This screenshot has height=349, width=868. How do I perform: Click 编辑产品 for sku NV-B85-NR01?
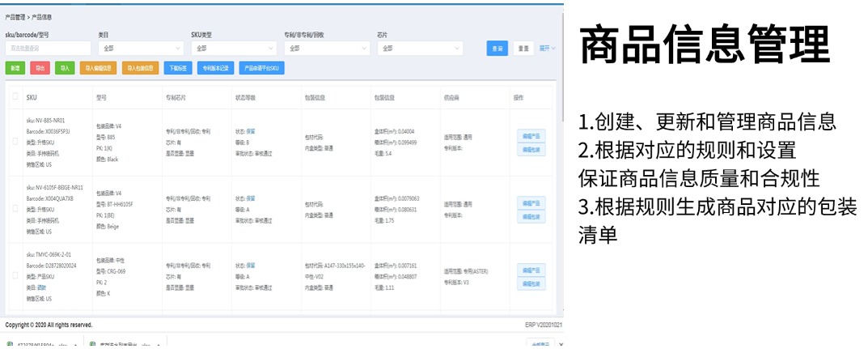[530, 136]
